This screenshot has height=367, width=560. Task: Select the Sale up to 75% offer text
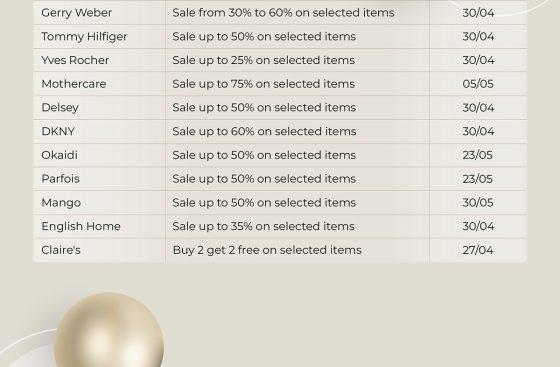(264, 84)
